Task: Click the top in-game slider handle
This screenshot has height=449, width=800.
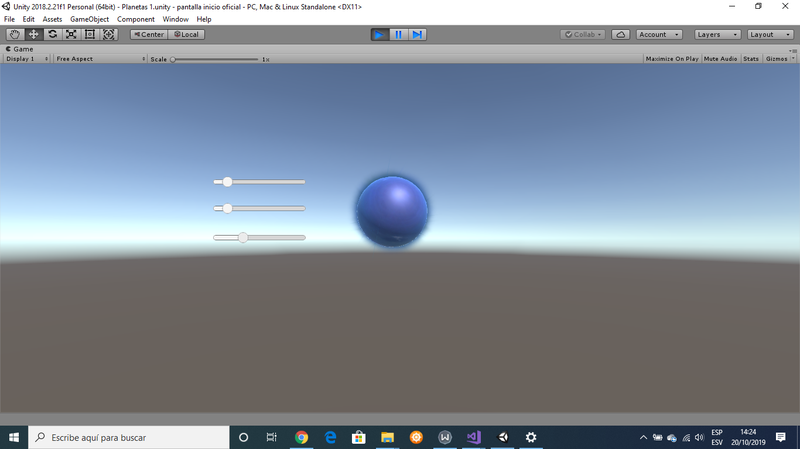Action: [x=228, y=182]
